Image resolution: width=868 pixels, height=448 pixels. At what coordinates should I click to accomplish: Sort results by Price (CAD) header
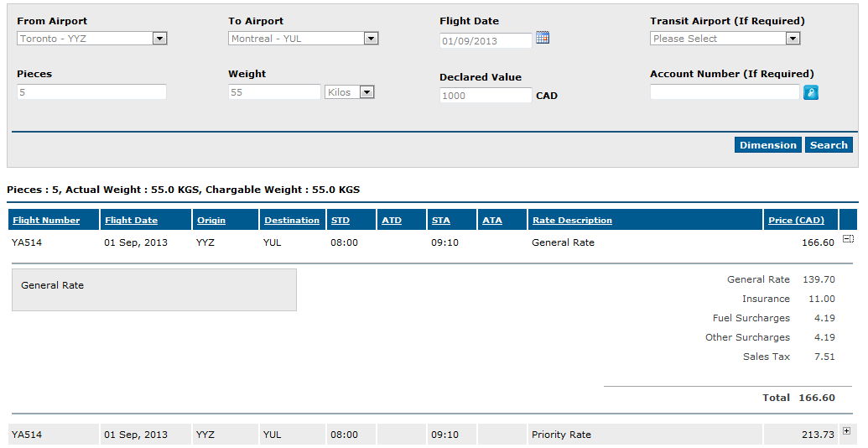(796, 221)
